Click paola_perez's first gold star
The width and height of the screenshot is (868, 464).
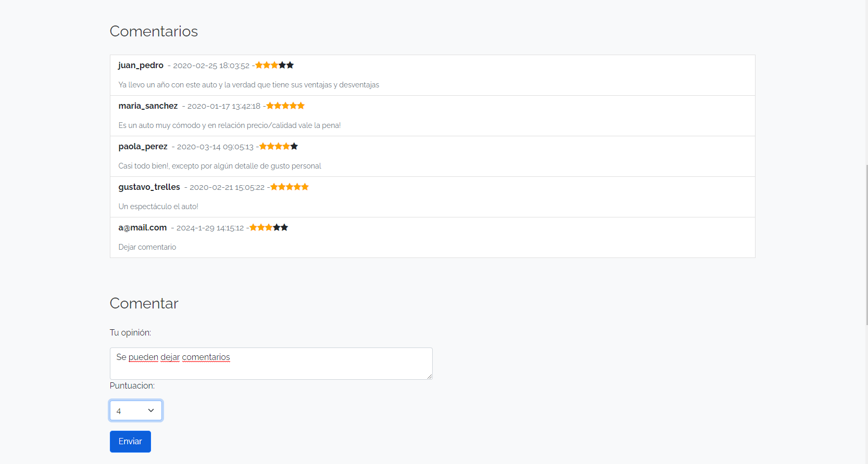[x=263, y=146]
